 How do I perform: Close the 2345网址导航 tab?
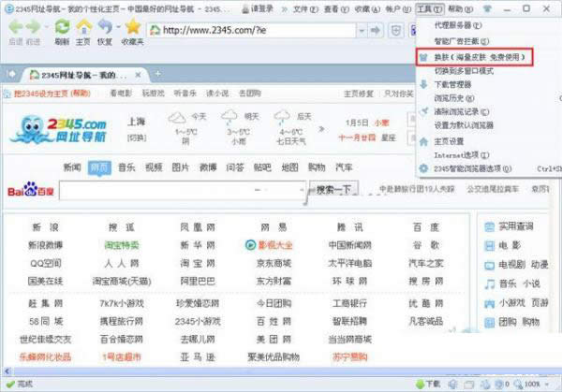(138, 75)
